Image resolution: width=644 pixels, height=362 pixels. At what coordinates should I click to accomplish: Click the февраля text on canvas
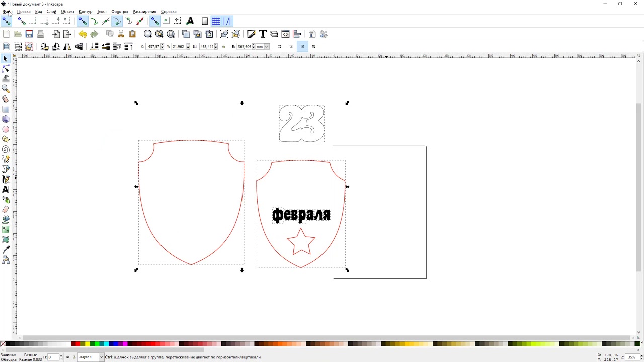[301, 216]
